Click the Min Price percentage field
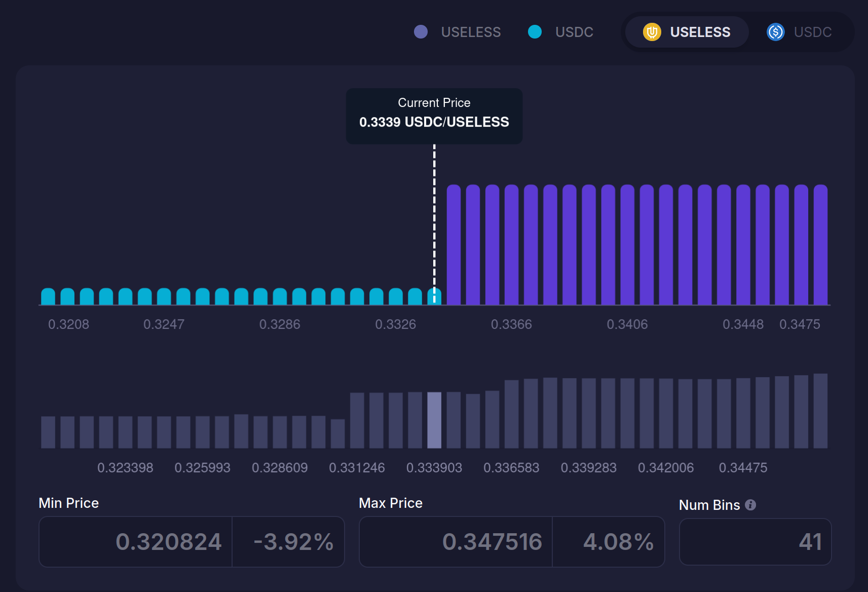The image size is (868, 592). pos(288,541)
